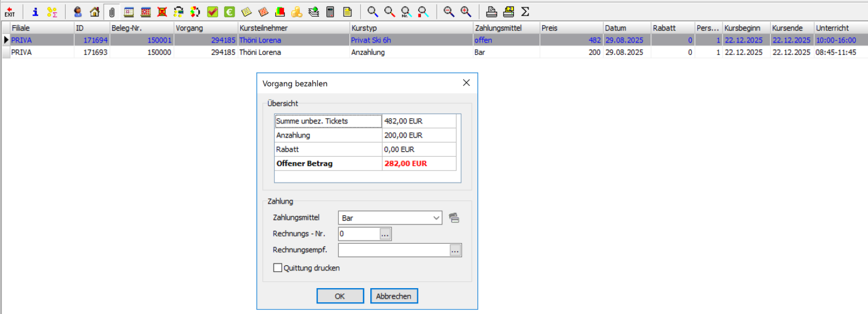
Task: Confirm payment with the OK button
Action: (339, 296)
